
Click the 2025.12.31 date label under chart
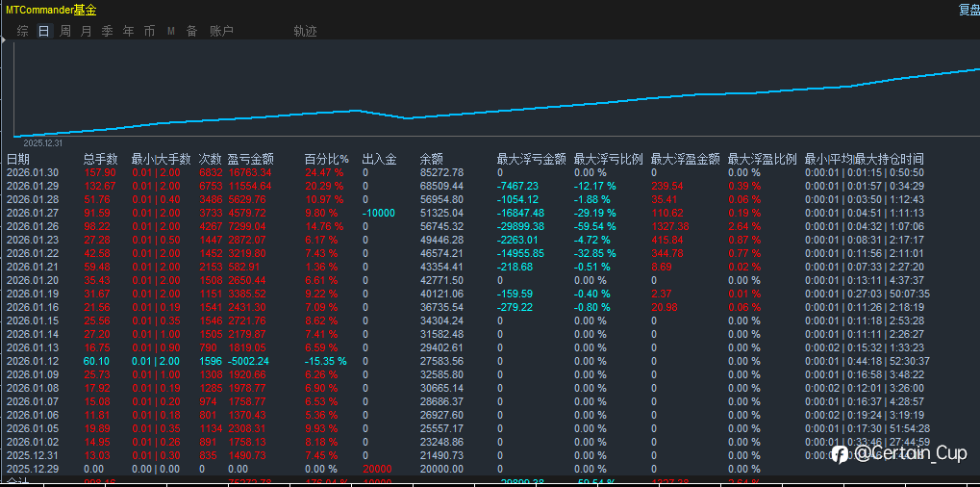[43, 143]
